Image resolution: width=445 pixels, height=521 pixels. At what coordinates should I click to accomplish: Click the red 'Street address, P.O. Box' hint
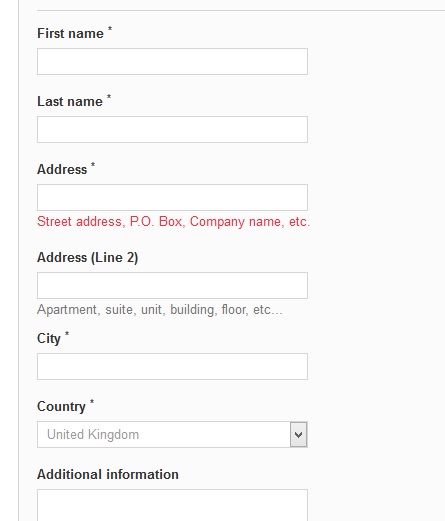pos(174,222)
